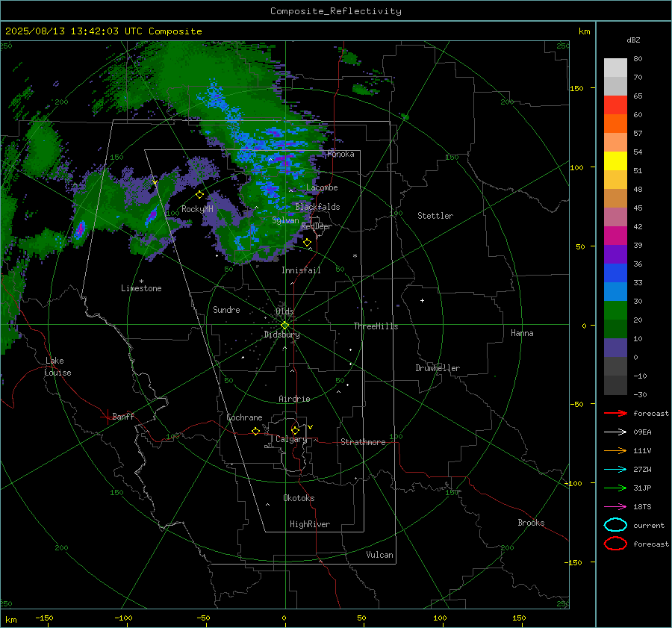This screenshot has width=672, height=628.
Task: Click the cyan current ellipse icon
Action: (x=615, y=525)
